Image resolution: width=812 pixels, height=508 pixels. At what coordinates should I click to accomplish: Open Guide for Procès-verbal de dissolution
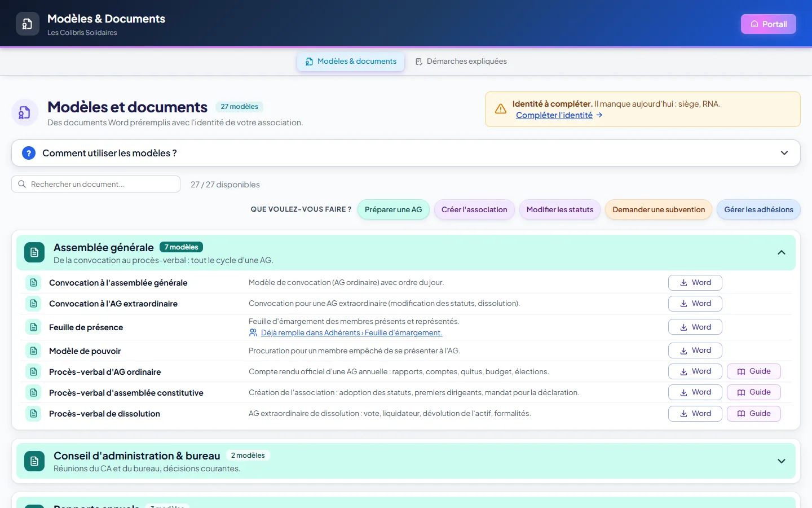(754, 414)
